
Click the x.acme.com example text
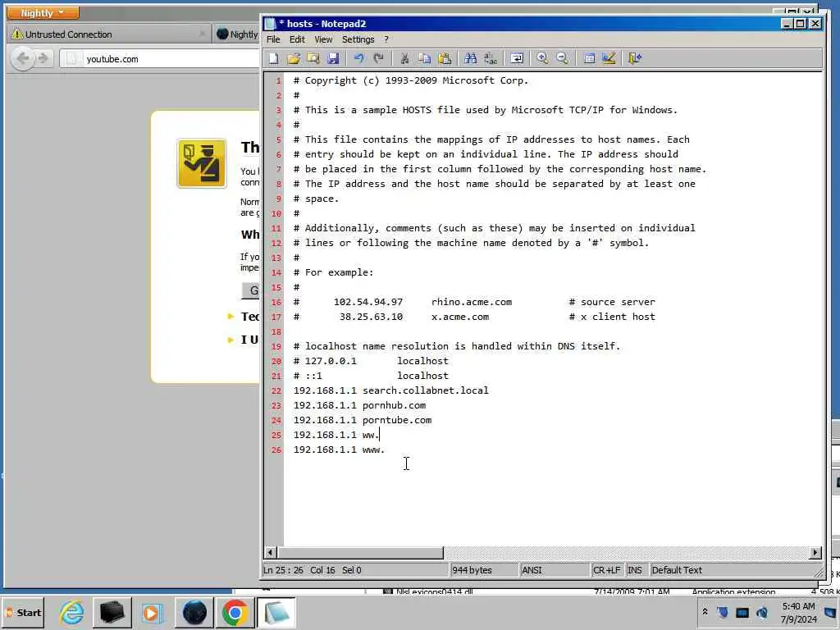tap(460, 317)
